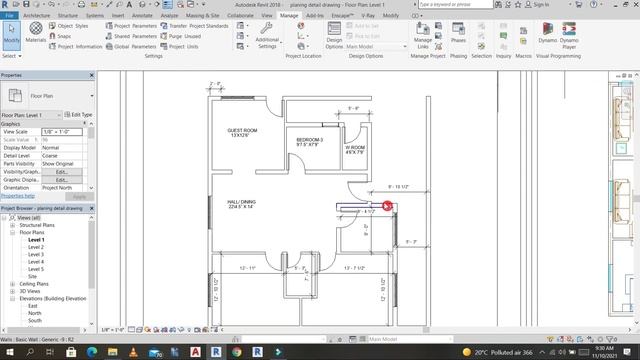Collapse the Elevations tree node

coord(12,298)
